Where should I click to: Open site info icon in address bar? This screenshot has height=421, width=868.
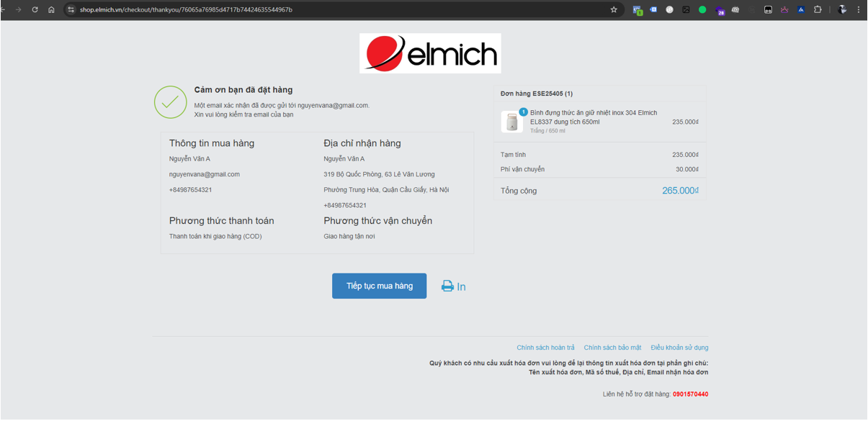click(x=71, y=9)
